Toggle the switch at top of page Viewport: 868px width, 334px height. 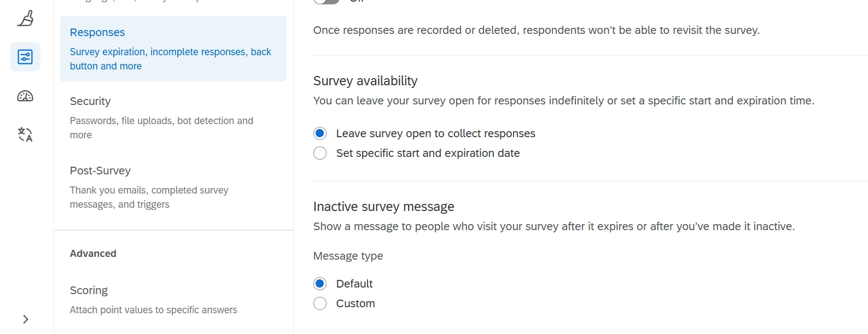coord(327,1)
